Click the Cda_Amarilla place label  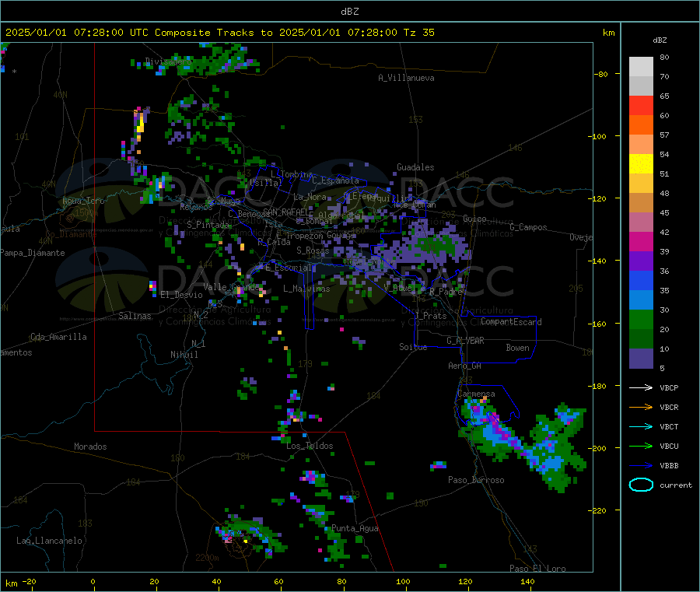click(x=58, y=337)
